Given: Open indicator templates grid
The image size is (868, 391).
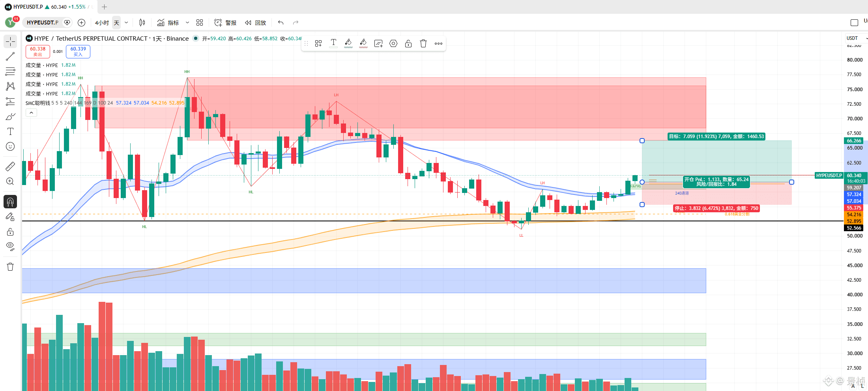Looking at the screenshot, I should [200, 22].
